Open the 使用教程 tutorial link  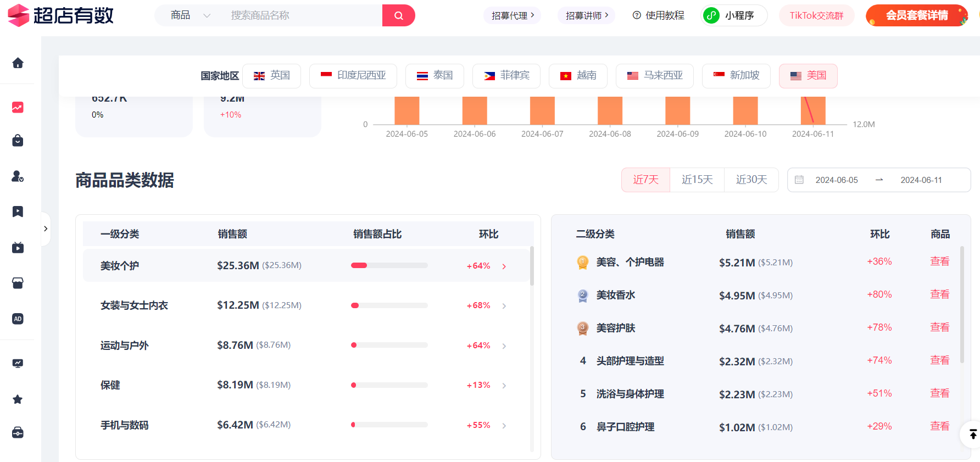(658, 15)
